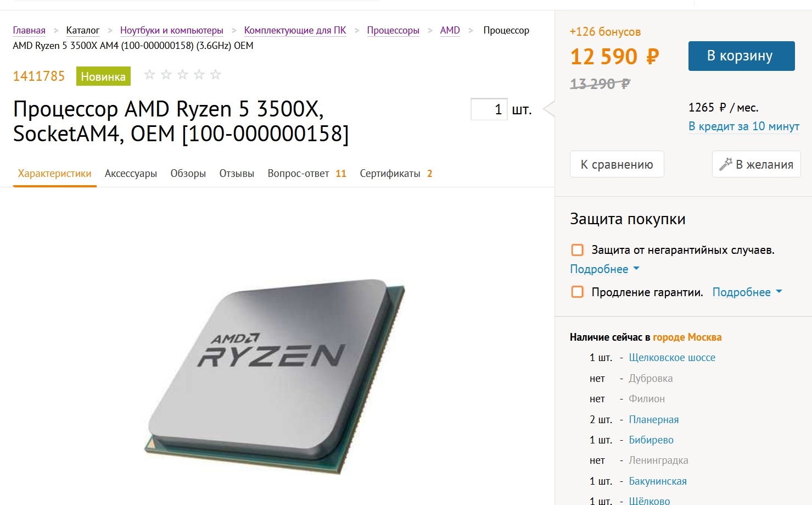Change city via город Москва link
This screenshot has width=812, height=505.
pos(687,337)
